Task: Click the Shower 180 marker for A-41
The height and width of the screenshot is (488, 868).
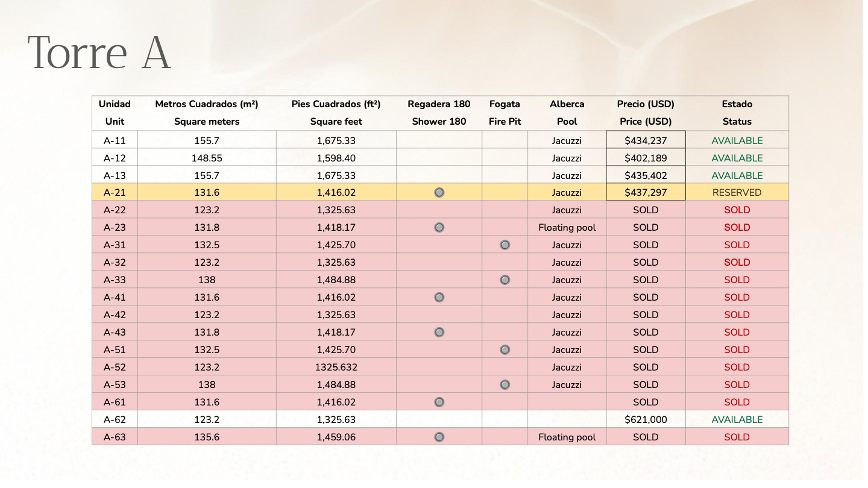Action: click(439, 298)
